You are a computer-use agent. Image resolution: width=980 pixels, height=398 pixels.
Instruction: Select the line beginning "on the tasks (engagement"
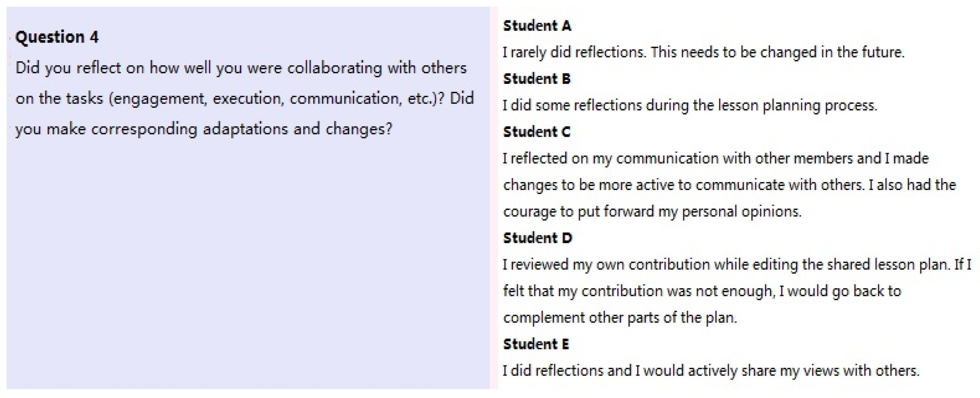[244, 99]
